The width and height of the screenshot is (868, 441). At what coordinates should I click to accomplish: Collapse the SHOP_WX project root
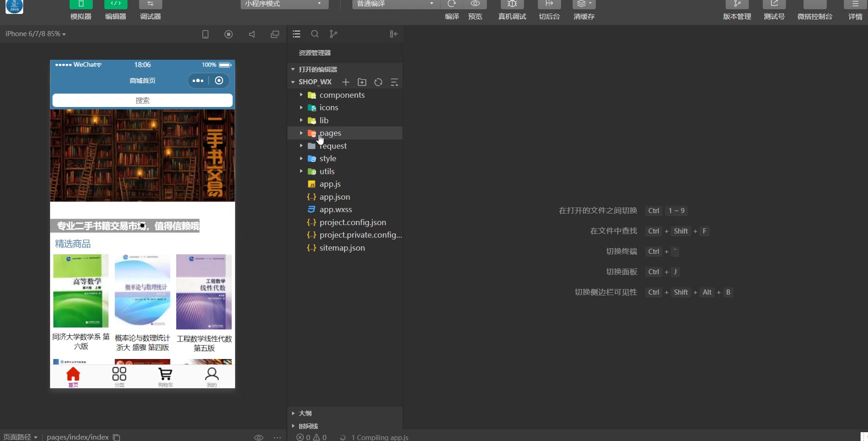315,82
